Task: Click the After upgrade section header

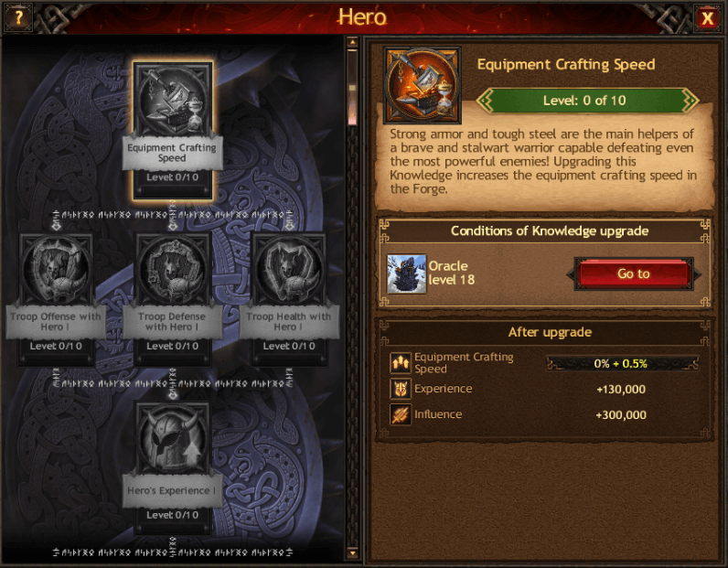Action: [x=550, y=332]
